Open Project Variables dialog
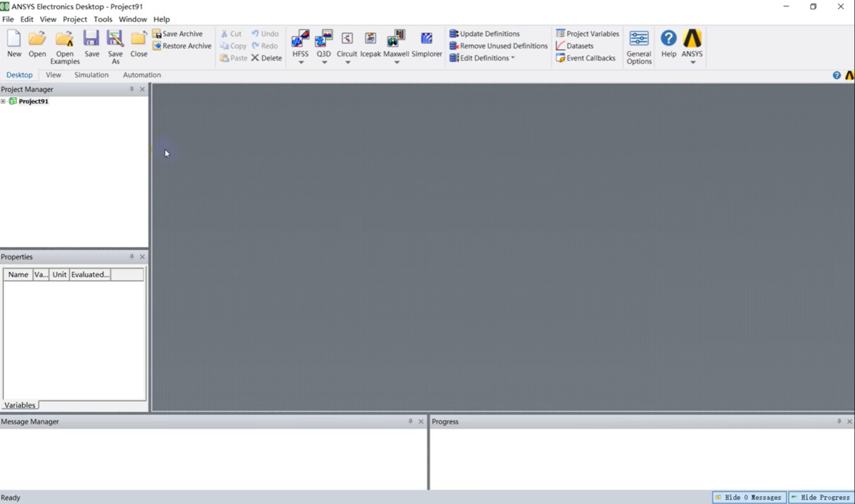Image resolution: width=855 pixels, height=504 pixels. click(587, 33)
